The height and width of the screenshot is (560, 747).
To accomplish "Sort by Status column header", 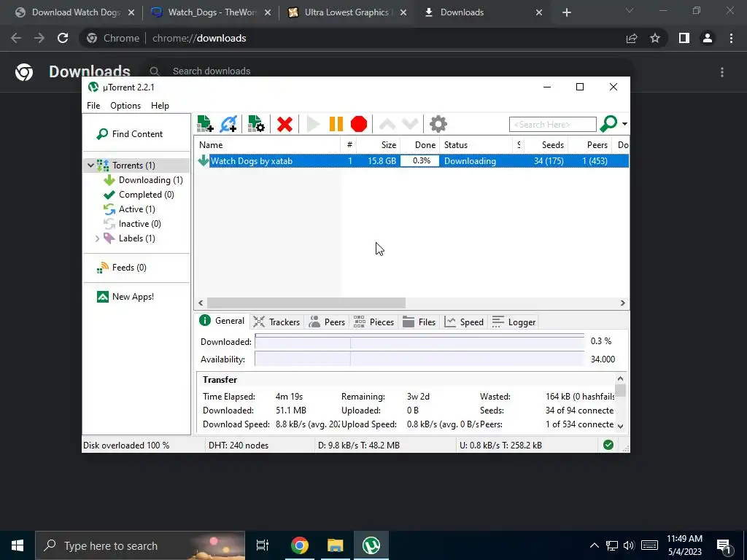I will click(x=476, y=145).
